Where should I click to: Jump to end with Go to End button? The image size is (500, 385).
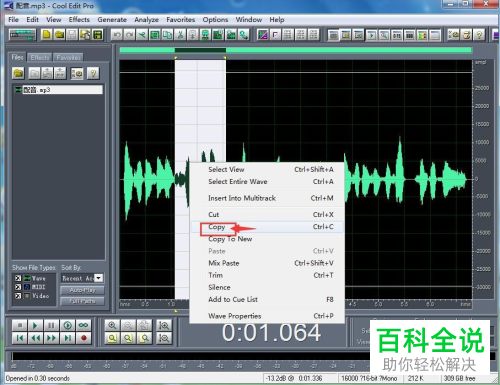pyautogui.click(x=67, y=338)
